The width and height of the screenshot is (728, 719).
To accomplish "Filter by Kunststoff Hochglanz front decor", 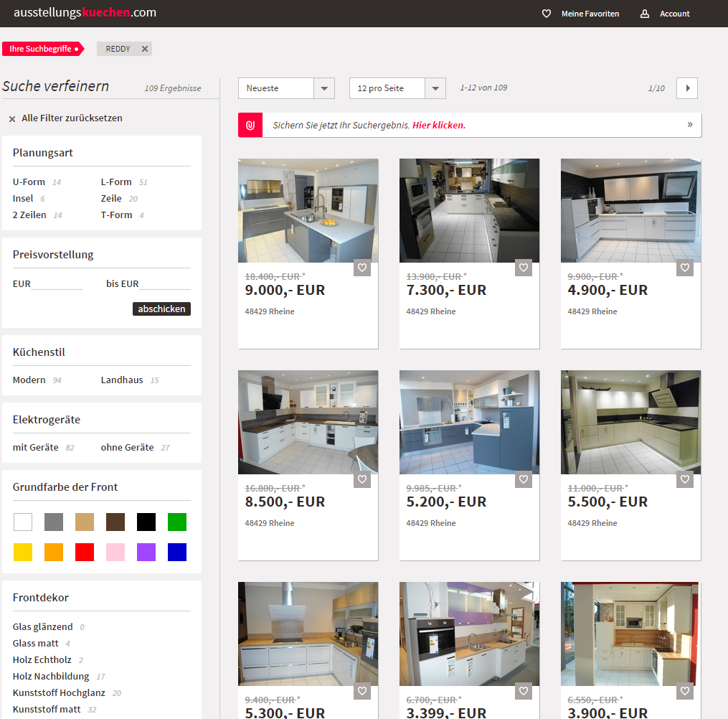I will click(x=59, y=693).
